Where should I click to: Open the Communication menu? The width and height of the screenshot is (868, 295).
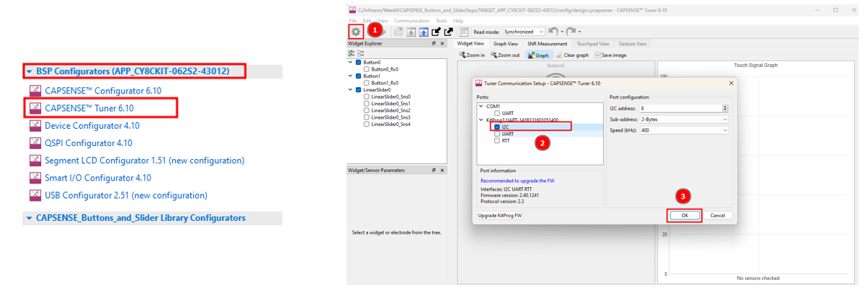tap(411, 21)
